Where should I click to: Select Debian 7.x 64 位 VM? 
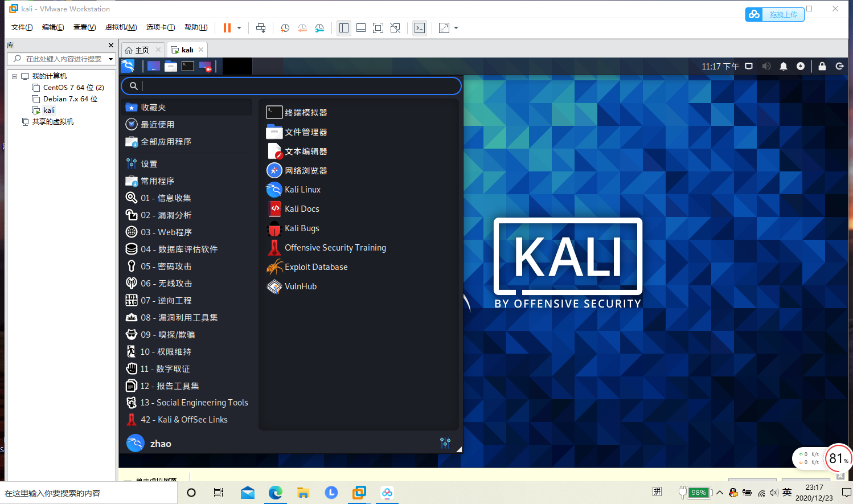click(64, 99)
